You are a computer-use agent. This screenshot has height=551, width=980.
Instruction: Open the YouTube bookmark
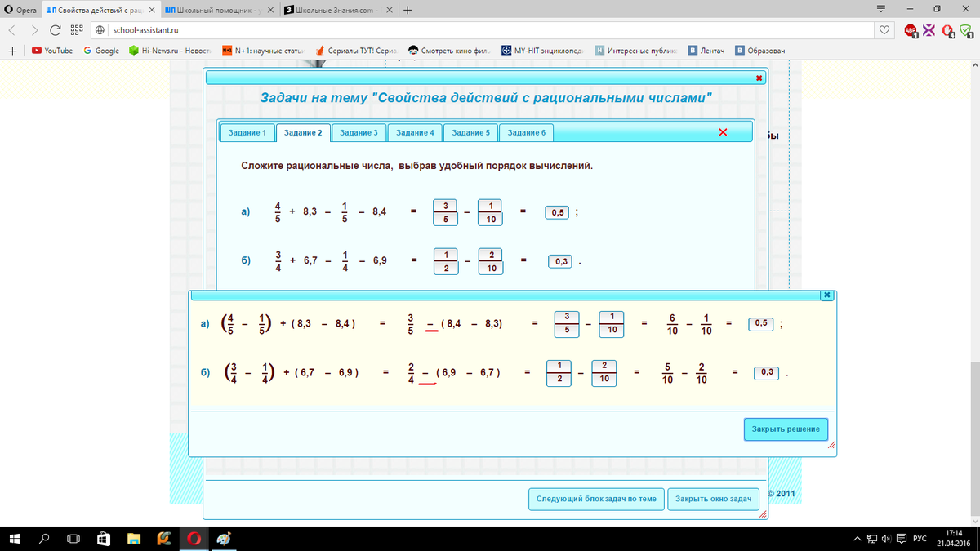(x=51, y=51)
